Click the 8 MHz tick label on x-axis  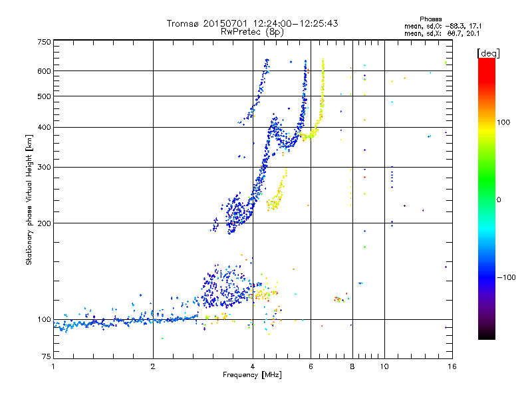(352, 366)
